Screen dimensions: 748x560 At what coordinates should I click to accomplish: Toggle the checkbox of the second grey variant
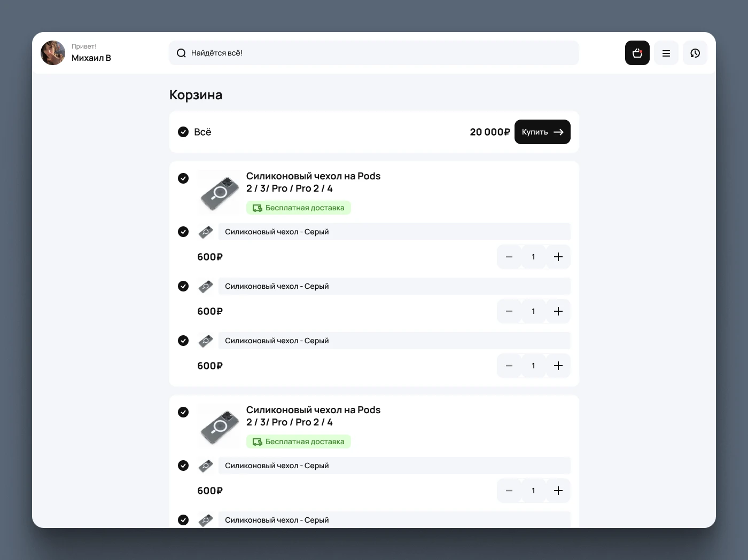183,286
